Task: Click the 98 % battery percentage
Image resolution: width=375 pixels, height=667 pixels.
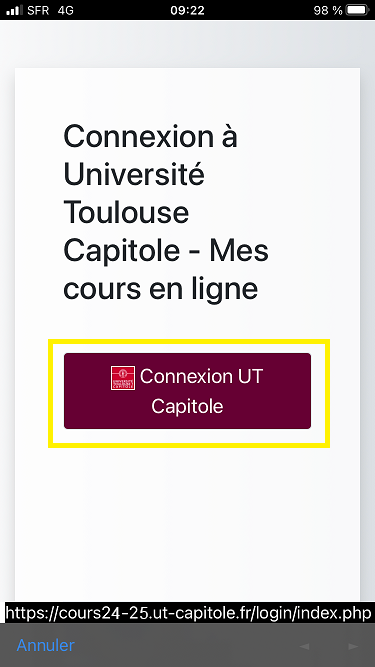Action: point(328,10)
